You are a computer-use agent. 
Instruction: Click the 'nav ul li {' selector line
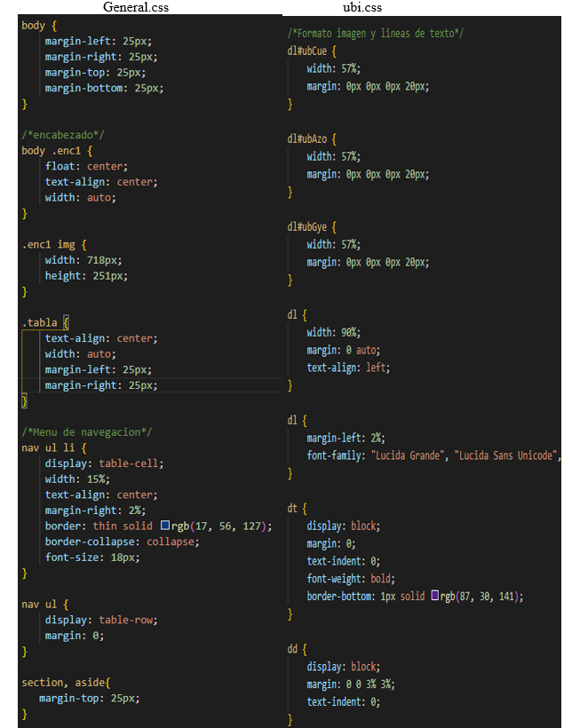(54, 447)
